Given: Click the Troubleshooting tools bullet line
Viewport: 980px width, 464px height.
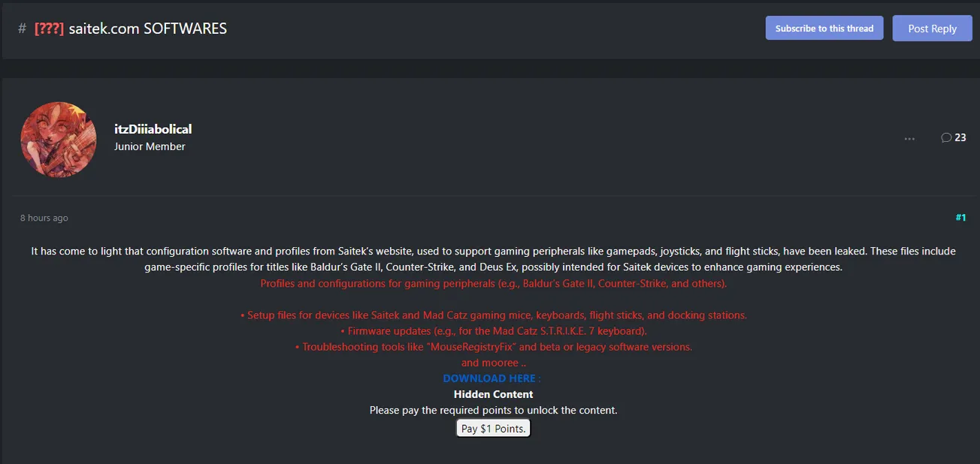Looking at the screenshot, I should point(493,347).
